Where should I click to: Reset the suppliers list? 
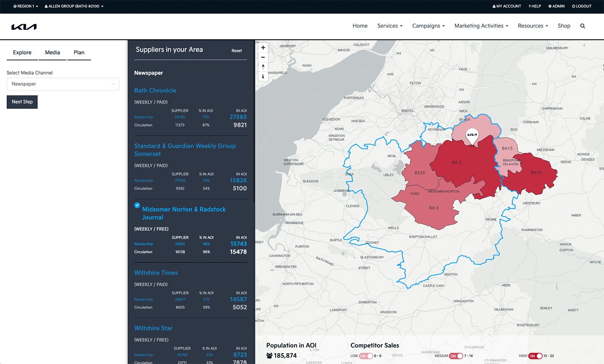point(237,51)
